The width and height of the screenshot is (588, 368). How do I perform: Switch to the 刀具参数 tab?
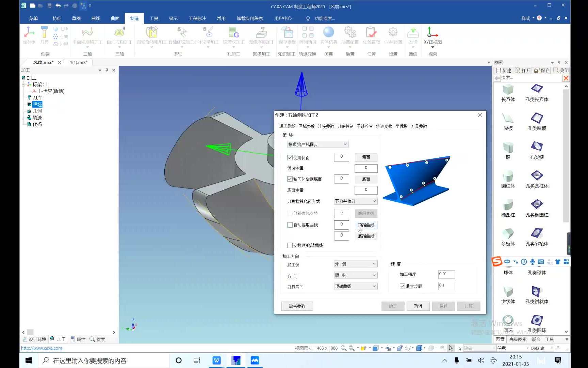pos(419,126)
